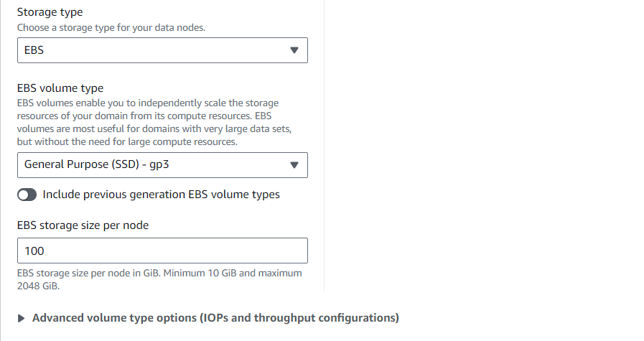The height and width of the screenshot is (341, 644).
Task: Click the value 100 in the storage size box
Action: pos(34,251)
